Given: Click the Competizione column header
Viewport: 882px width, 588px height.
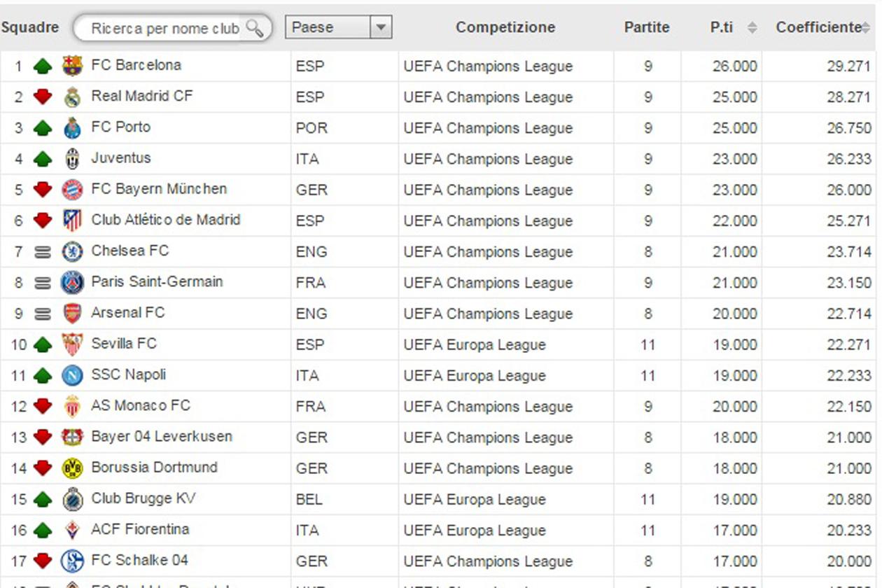Looking at the screenshot, I should pyautogui.click(x=505, y=28).
